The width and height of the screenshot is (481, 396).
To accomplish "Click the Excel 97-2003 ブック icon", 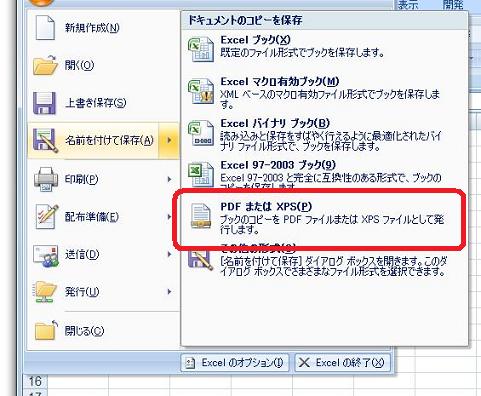I will pyautogui.click(x=201, y=174).
